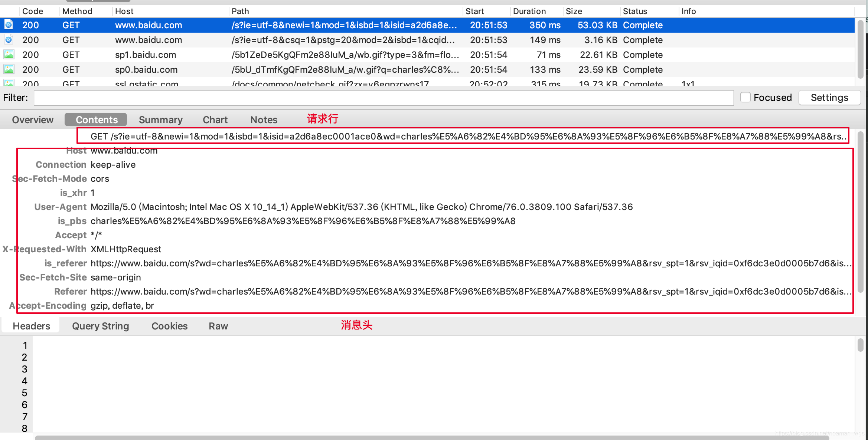Click the image icon for ssl.gstatic.com row
The height and width of the screenshot is (440, 868).
point(9,83)
